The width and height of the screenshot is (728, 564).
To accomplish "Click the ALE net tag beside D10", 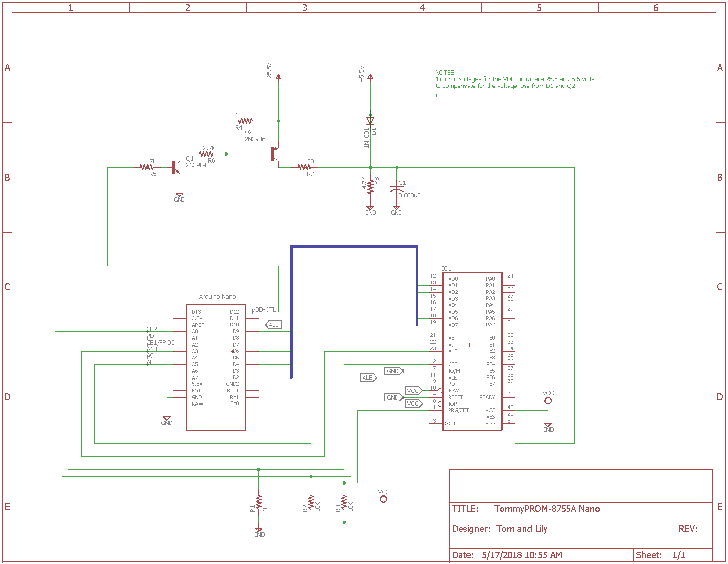I will click(273, 325).
